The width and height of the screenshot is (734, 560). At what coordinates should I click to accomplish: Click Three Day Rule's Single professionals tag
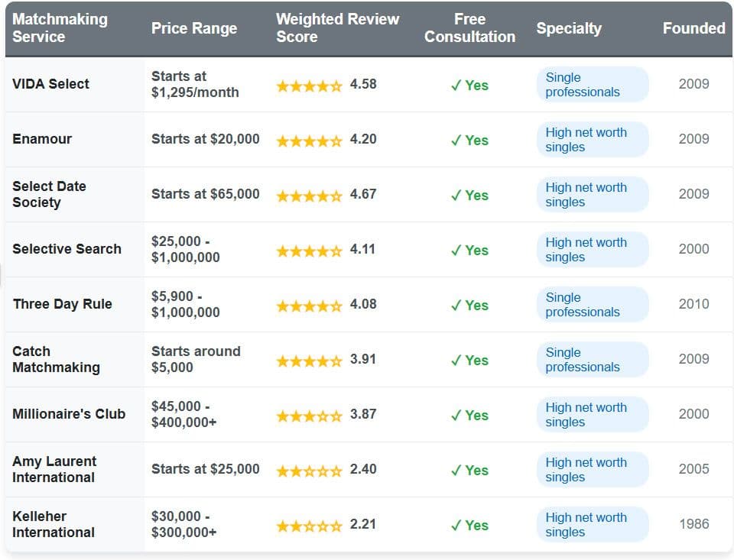point(592,305)
